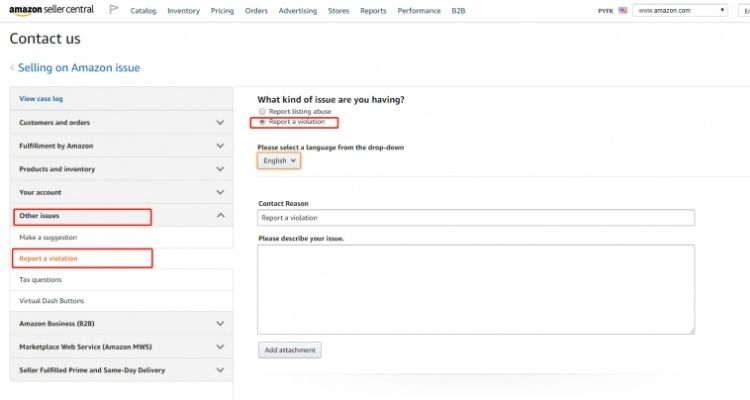Click the flag icon beside the logo

(113, 9)
